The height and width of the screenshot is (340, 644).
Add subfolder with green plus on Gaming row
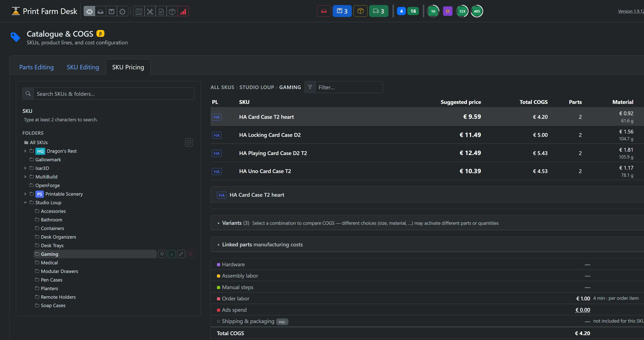171,254
